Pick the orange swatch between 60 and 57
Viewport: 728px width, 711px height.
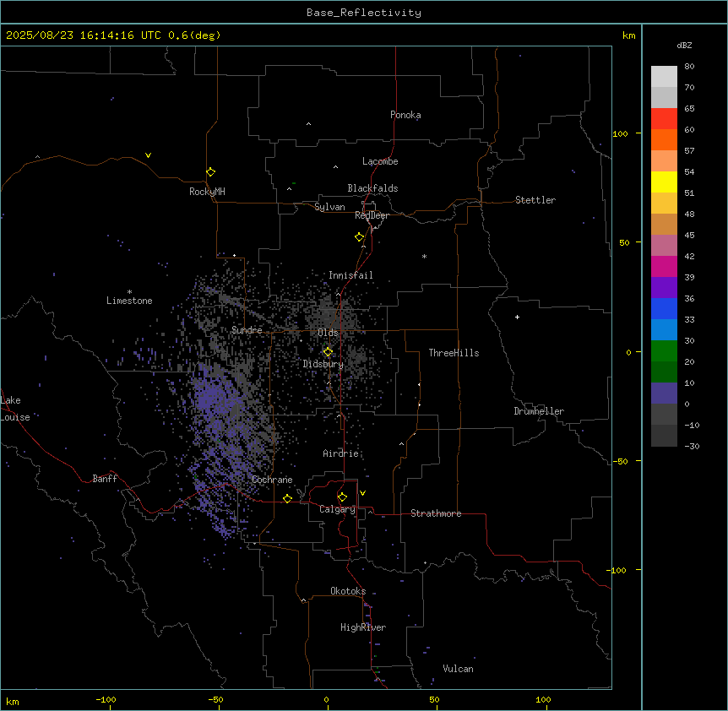(x=664, y=139)
